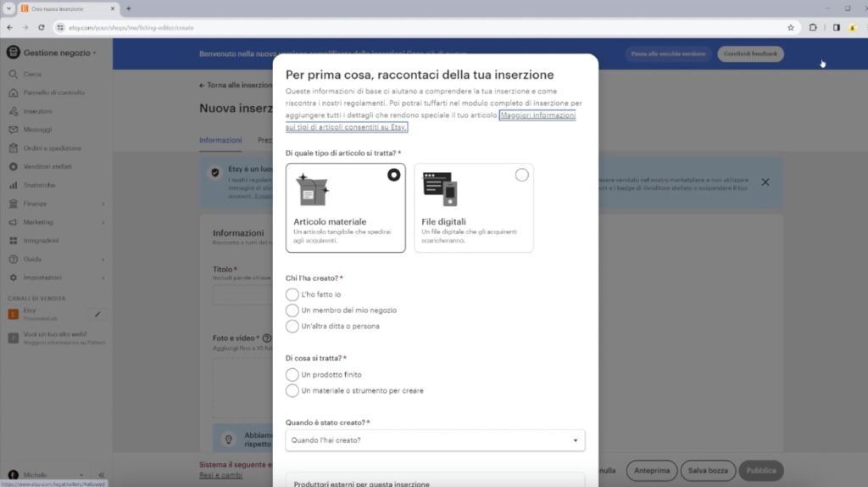868x487 pixels.
Task: Open Messaggi in the sidebar
Action: click(37, 130)
